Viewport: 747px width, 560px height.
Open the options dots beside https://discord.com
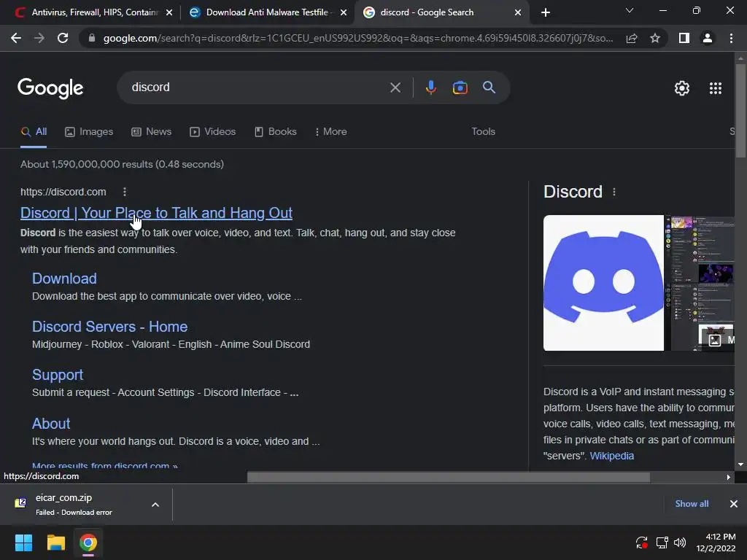125,192
